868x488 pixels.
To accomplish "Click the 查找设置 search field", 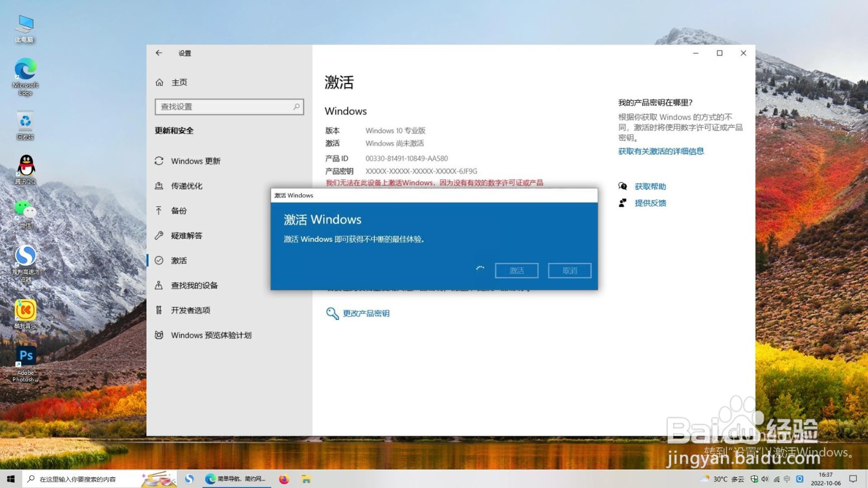I will click(x=228, y=107).
